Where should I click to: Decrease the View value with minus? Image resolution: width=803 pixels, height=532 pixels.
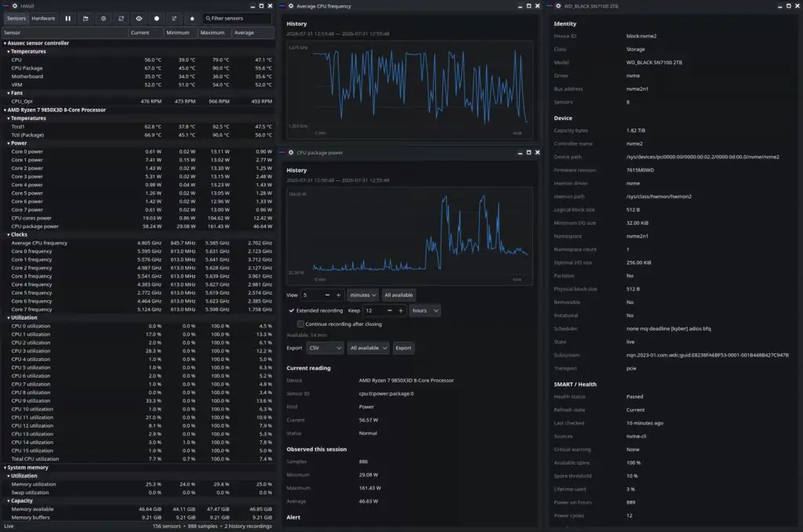pyautogui.click(x=327, y=295)
